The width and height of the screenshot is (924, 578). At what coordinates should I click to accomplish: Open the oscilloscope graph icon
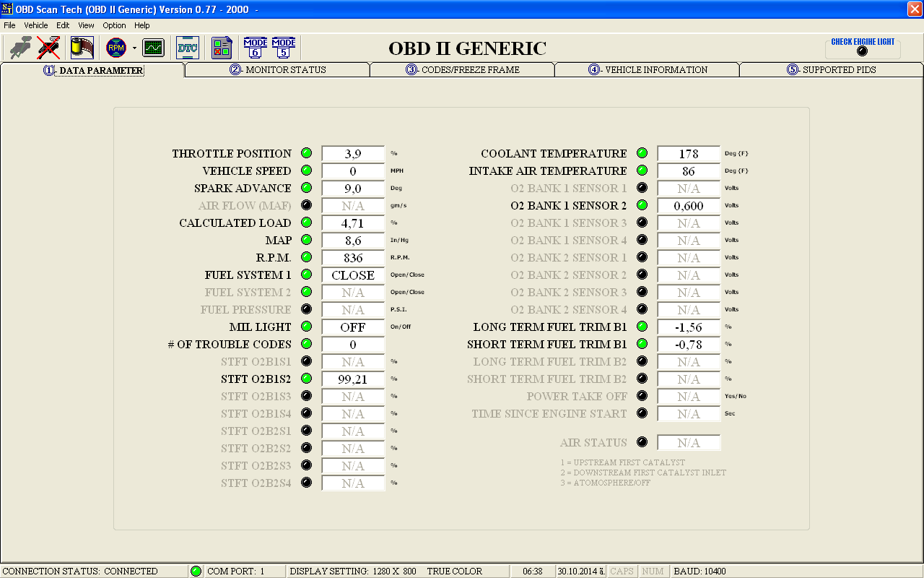153,48
